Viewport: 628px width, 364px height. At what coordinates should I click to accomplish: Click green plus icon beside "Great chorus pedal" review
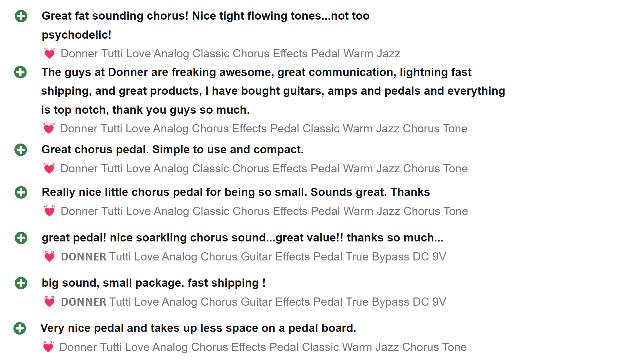[21, 150]
